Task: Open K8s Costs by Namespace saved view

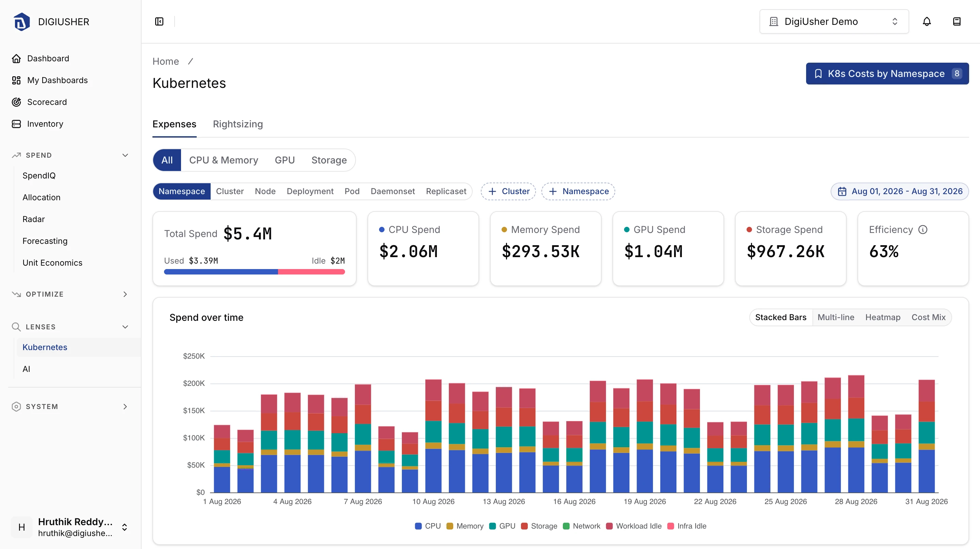Action: 887,74
